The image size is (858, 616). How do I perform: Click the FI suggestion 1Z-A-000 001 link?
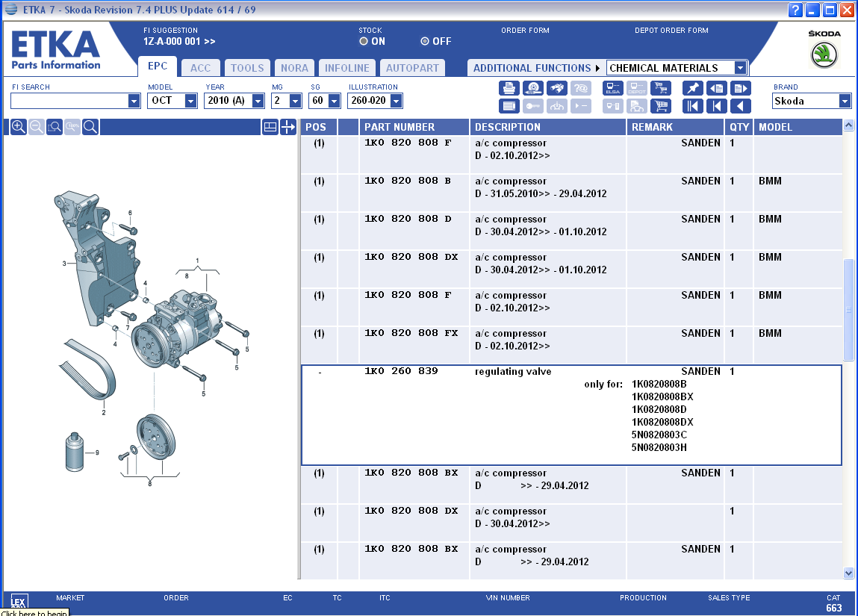[x=179, y=42]
